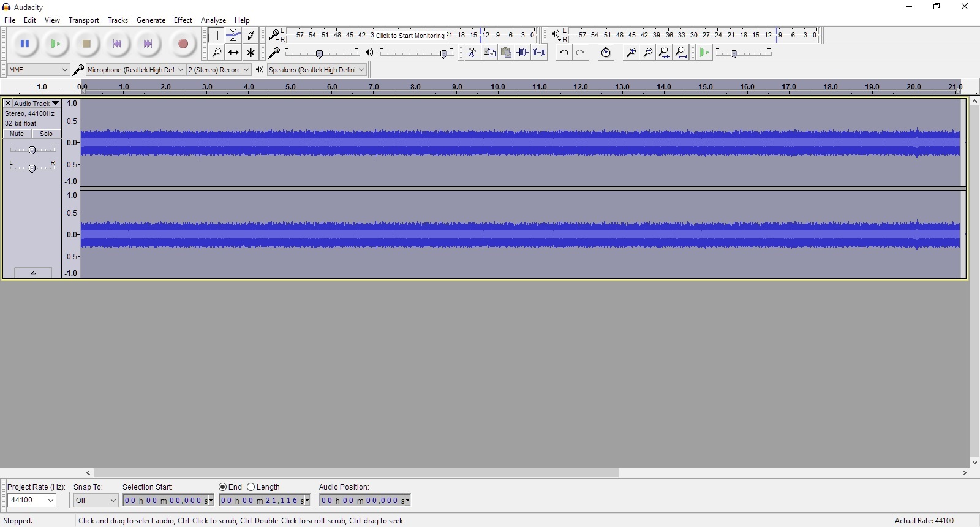This screenshot has height=527, width=980.
Task: Select the Length radio button
Action: coord(251,487)
